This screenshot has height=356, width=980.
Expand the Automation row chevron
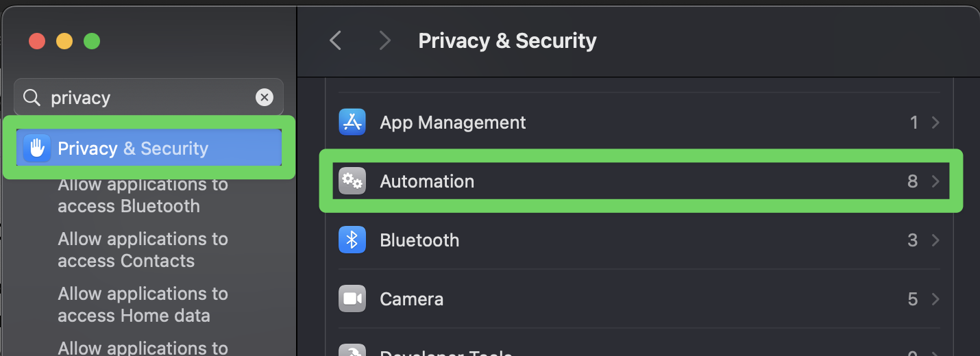pyautogui.click(x=935, y=181)
